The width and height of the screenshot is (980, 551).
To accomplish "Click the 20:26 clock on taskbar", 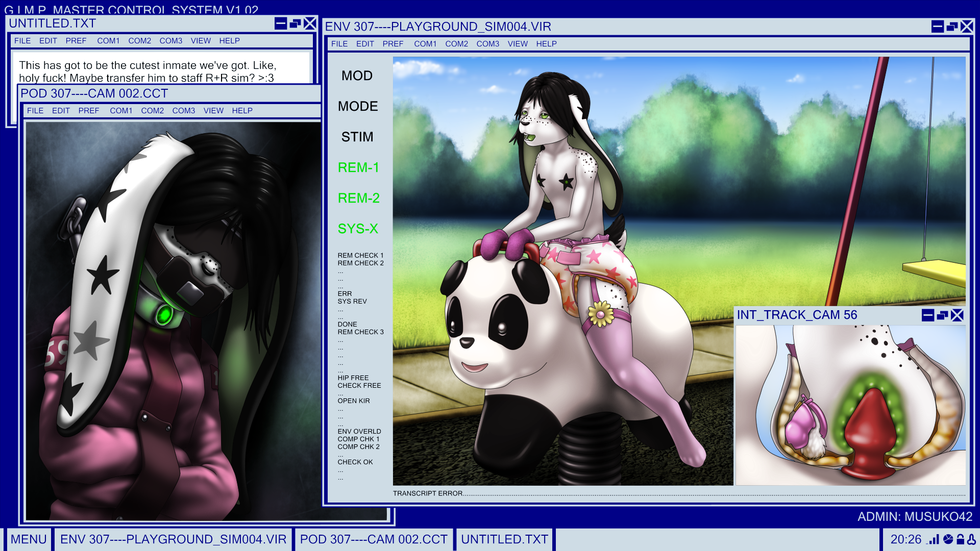I will tap(905, 540).
